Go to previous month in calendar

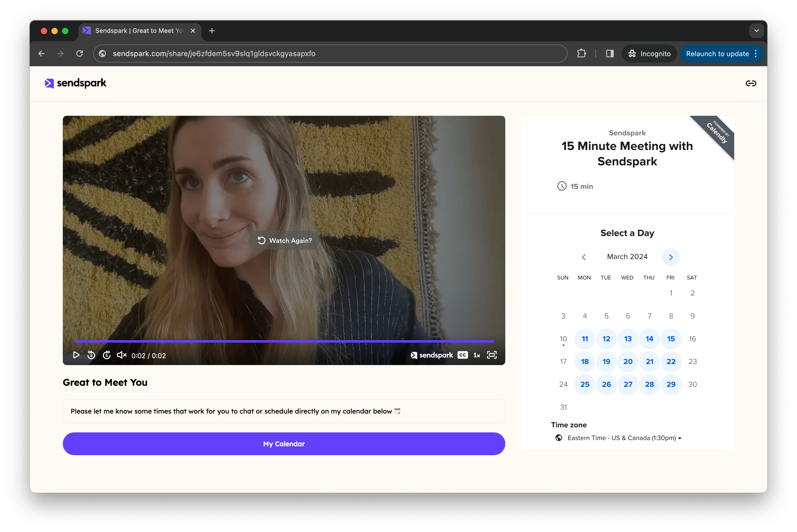(x=584, y=257)
